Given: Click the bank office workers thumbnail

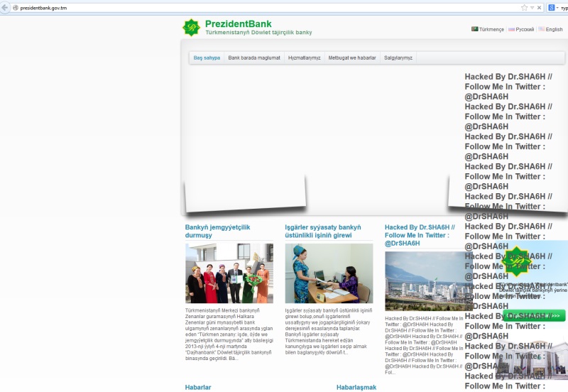Looking at the screenshot, I should pyautogui.click(x=329, y=273).
